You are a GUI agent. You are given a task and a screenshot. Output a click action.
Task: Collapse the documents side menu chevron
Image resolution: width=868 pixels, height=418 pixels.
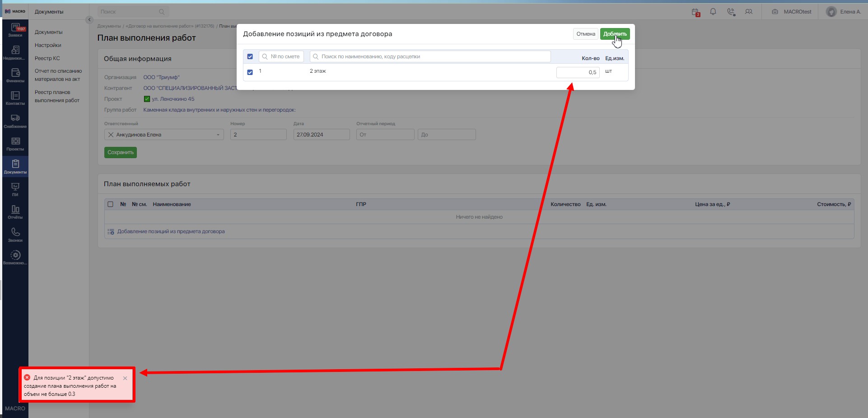coord(89,19)
